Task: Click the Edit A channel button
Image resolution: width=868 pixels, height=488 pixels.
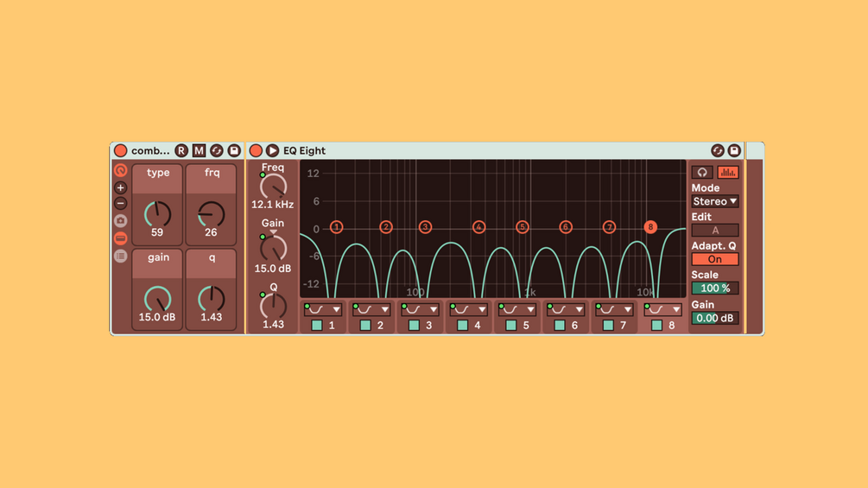Action: click(715, 230)
